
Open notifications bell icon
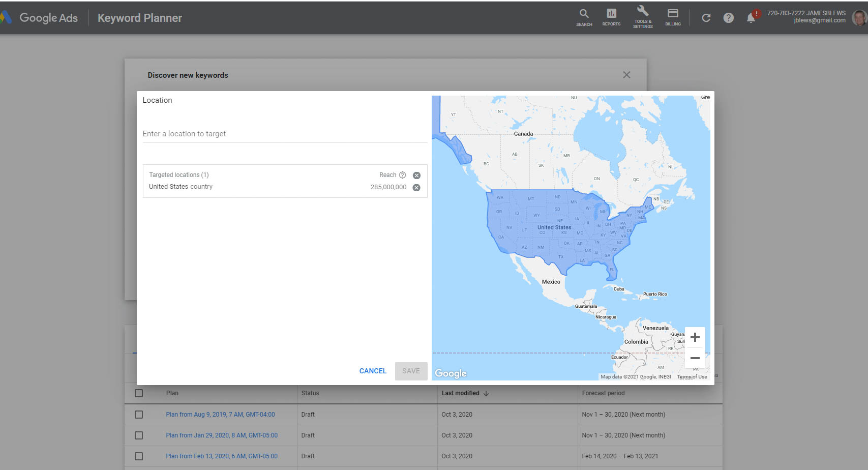[x=751, y=18]
